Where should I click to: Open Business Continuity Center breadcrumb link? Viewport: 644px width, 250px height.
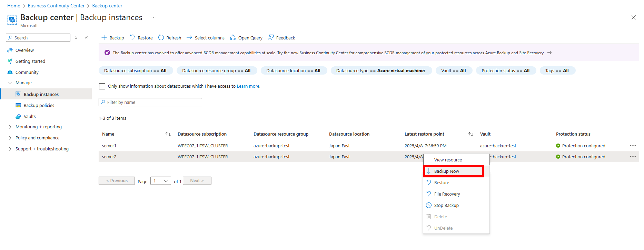56,6
